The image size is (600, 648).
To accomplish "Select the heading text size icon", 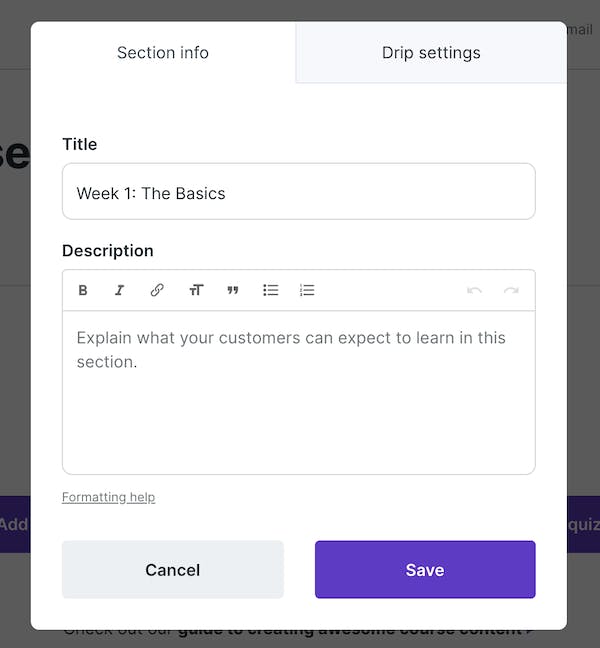I will click(x=196, y=290).
